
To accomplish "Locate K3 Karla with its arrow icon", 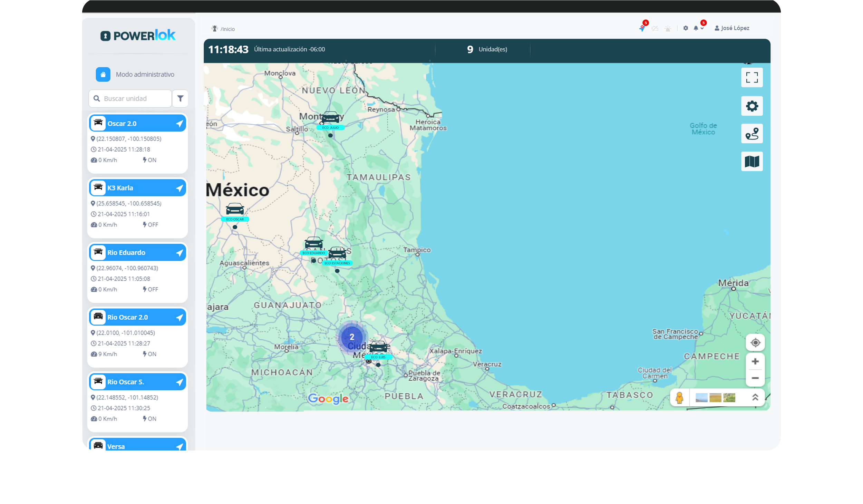I will (x=180, y=188).
